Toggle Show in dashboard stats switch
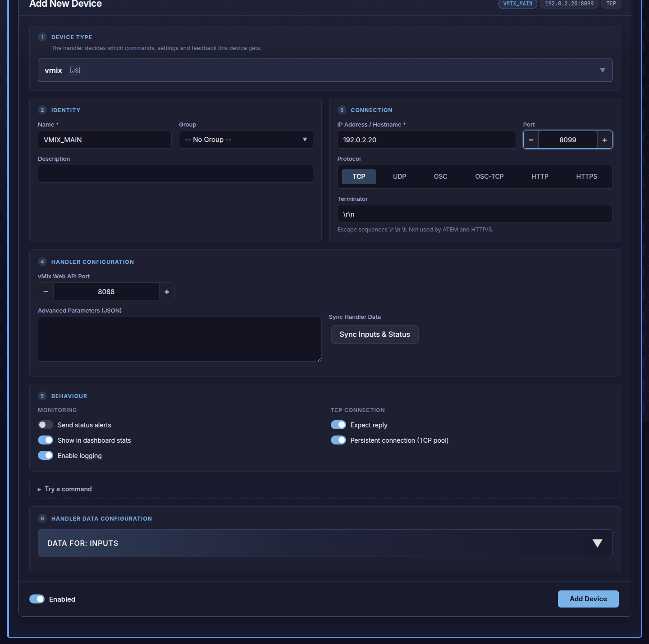 [46, 440]
